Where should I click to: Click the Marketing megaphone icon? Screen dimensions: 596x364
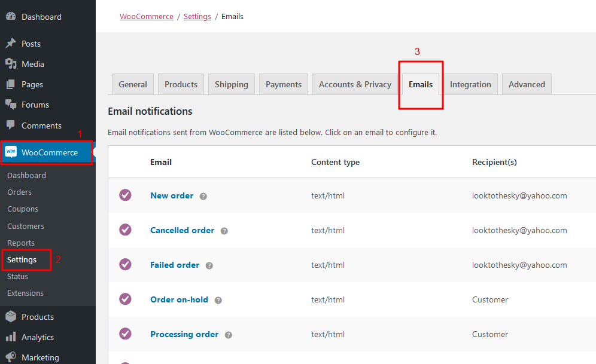(x=11, y=357)
